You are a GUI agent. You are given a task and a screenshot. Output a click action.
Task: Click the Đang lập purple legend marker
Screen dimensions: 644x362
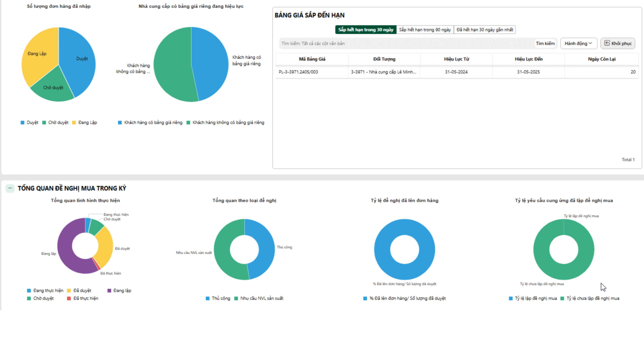point(109,291)
